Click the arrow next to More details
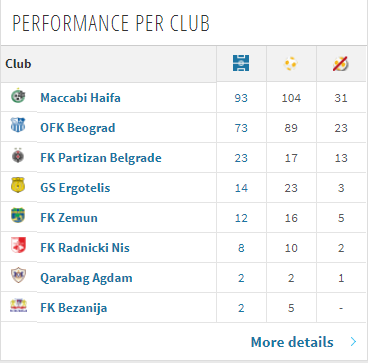The height and width of the screenshot is (363, 368). coord(353,342)
